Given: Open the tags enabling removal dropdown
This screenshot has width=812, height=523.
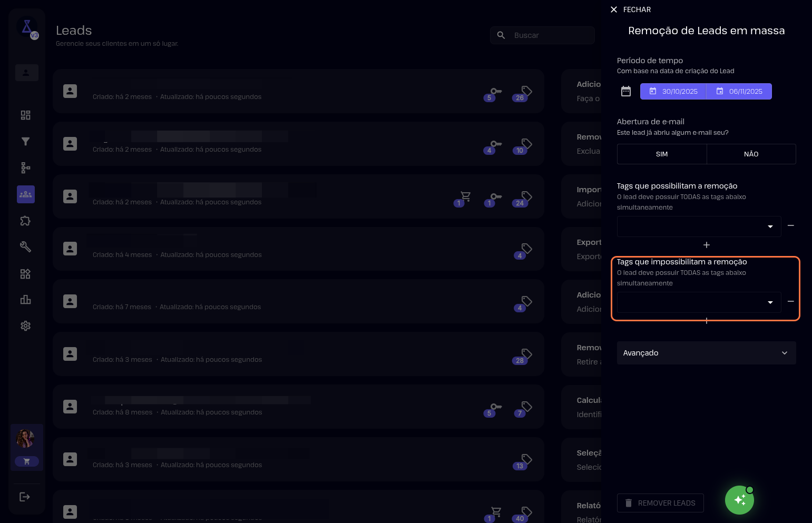Looking at the screenshot, I should pos(699,226).
